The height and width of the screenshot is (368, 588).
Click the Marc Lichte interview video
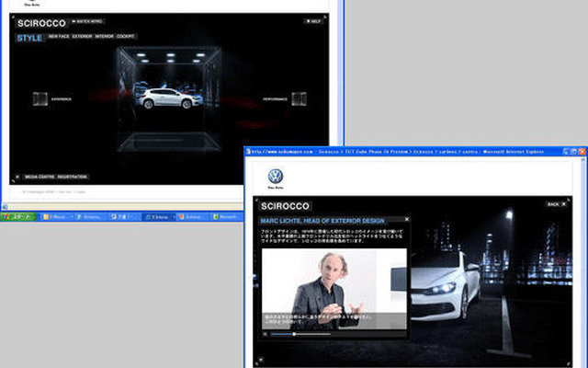[x=334, y=289]
